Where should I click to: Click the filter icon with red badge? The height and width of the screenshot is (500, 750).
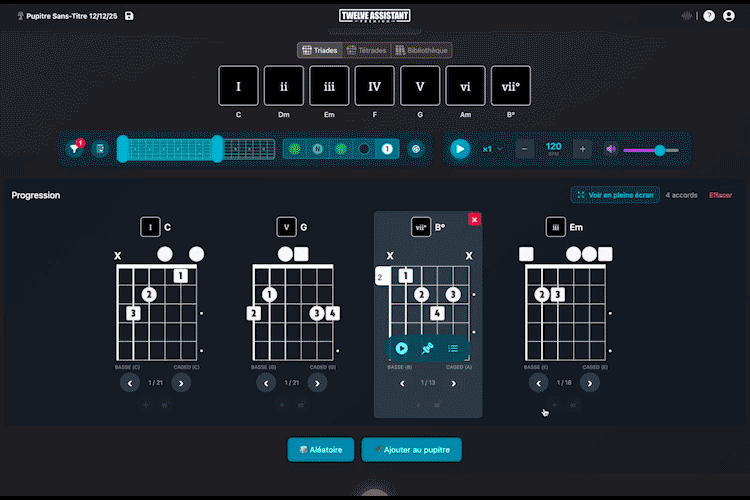pyautogui.click(x=74, y=149)
